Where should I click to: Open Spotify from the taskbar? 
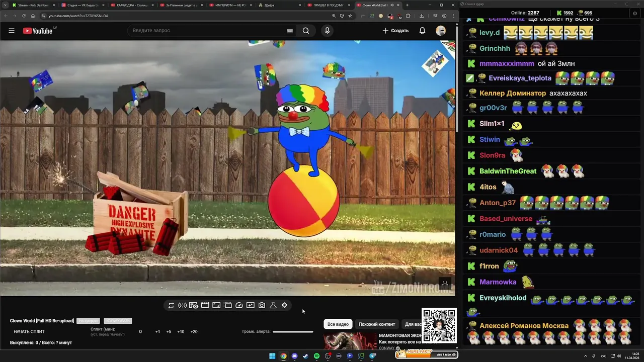tap(316, 356)
